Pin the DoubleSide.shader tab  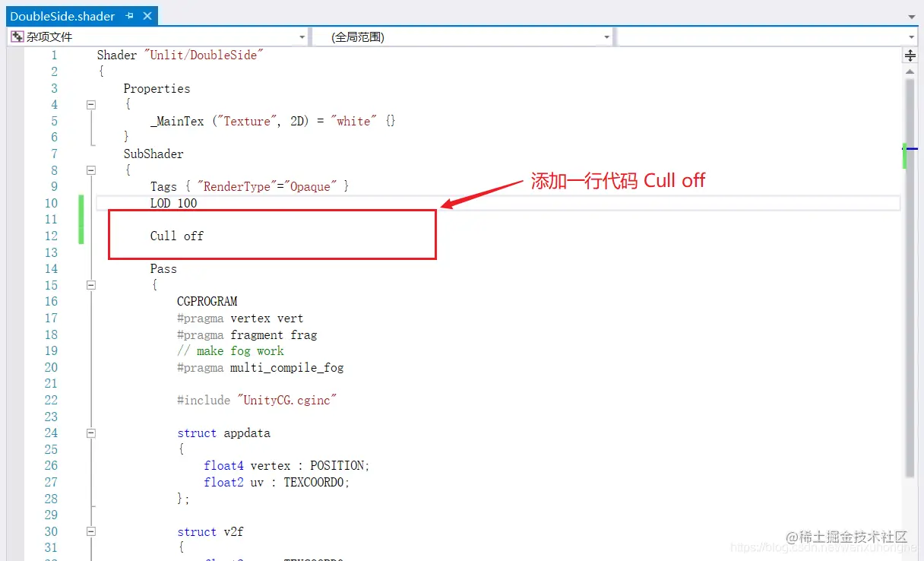130,16
